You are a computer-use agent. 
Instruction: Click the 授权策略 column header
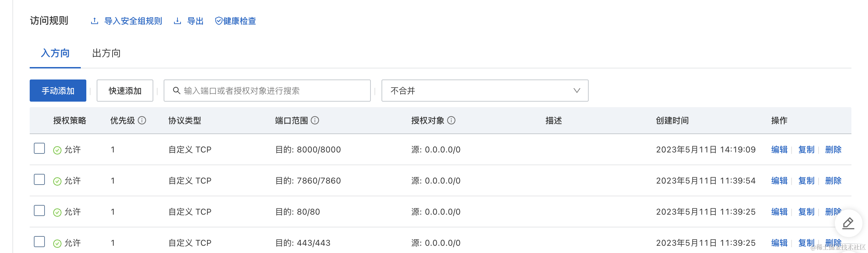pos(70,120)
